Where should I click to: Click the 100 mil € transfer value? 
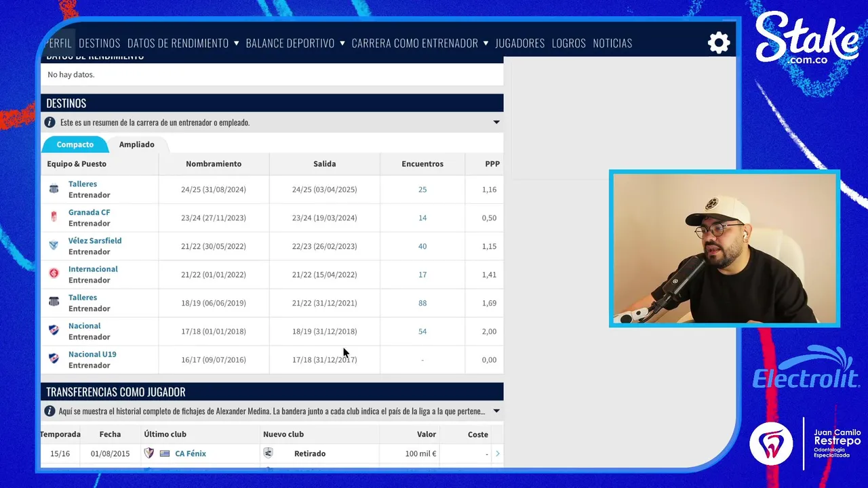click(x=421, y=453)
